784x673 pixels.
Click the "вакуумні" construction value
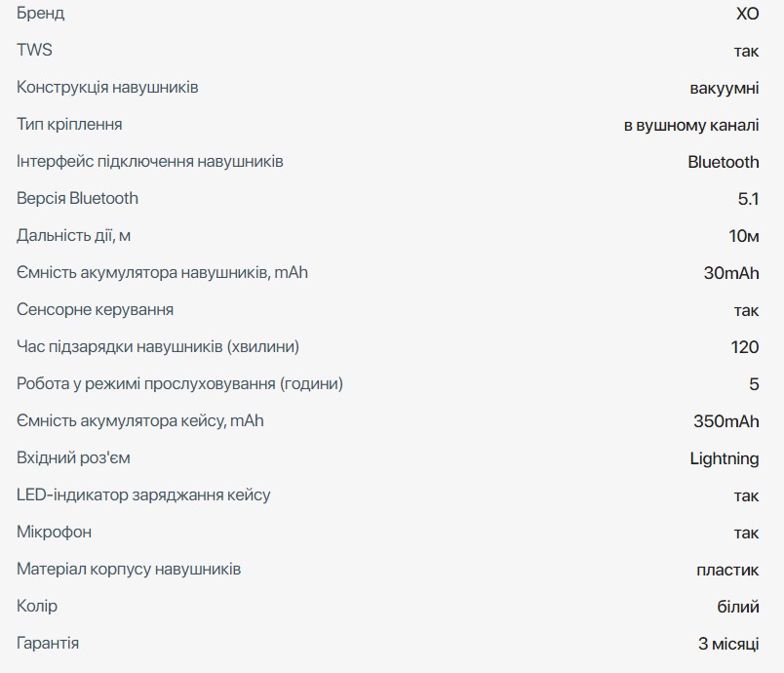[724, 87]
